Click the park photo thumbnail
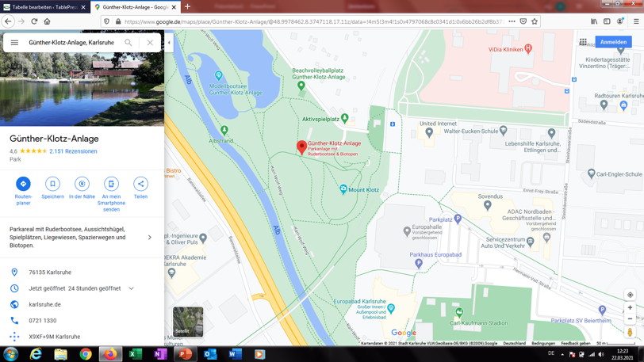This screenshot has height=362, width=644. [82, 90]
